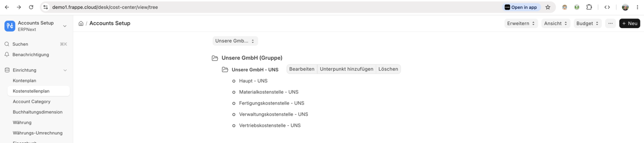Open site information icon in address bar

(x=45, y=7)
